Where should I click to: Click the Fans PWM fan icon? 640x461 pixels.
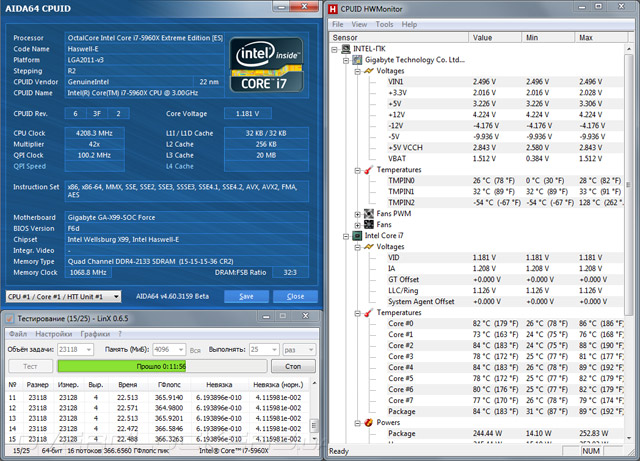click(369, 214)
